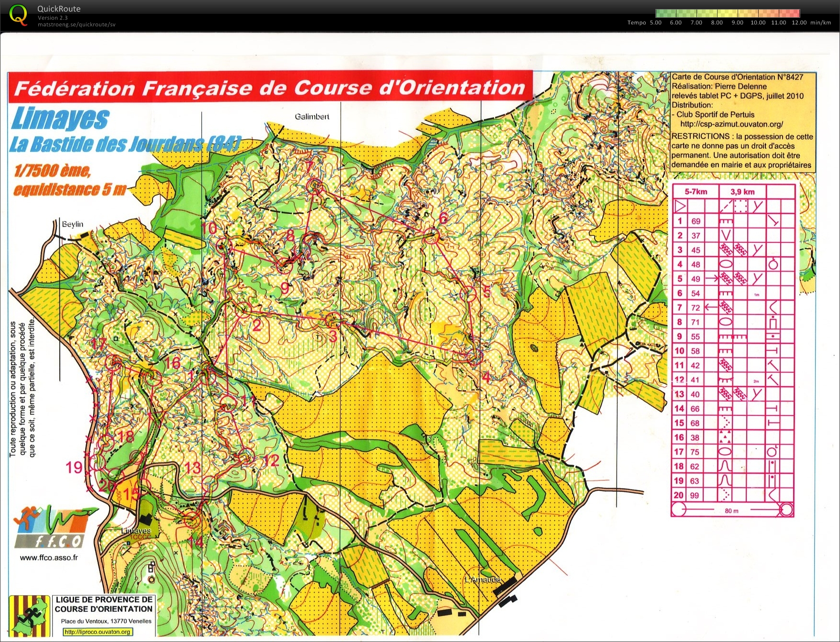The width and height of the screenshot is (840, 642).
Task: Click code '72' in control sheet row 7
Action: tap(696, 308)
